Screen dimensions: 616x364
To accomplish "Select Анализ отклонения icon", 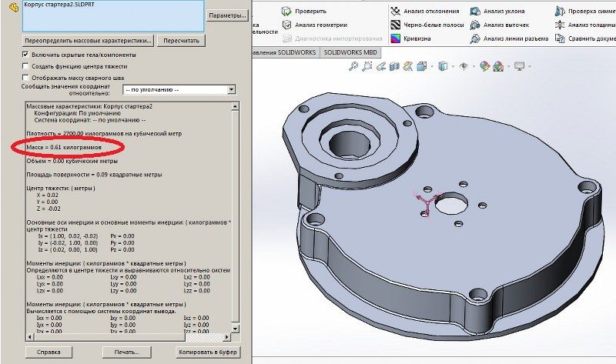I will click(x=395, y=12).
